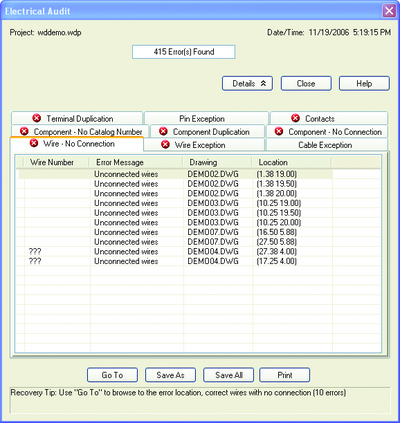This screenshot has height=423, width=400.
Task: Click the Go To button
Action: [112, 375]
